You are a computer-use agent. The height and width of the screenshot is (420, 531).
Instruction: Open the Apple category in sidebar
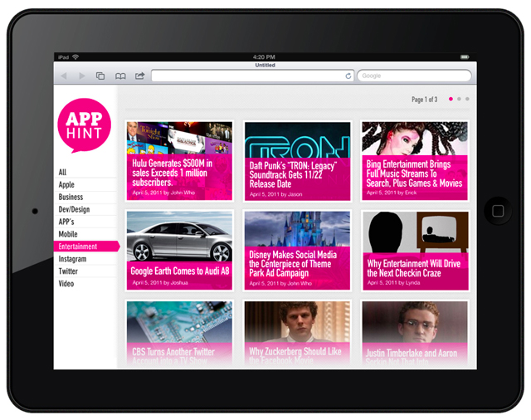pos(66,185)
